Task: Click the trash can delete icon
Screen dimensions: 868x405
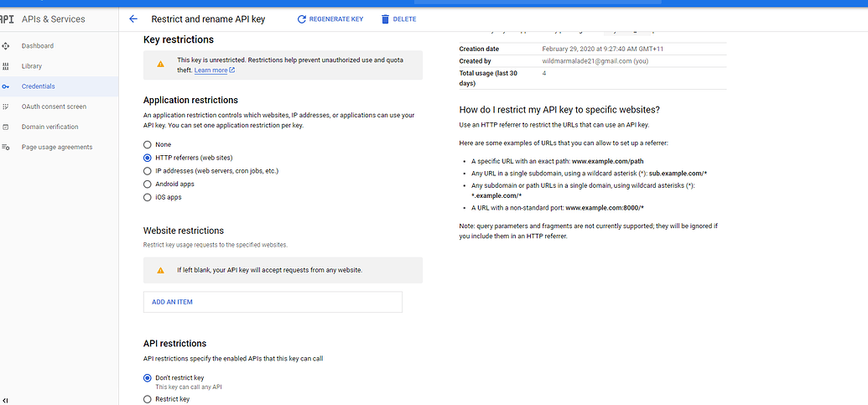Action: pos(385,19)
